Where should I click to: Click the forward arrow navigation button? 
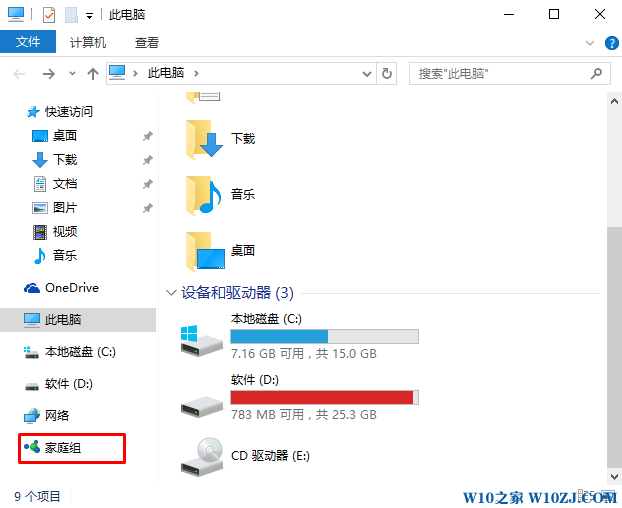pyautogui.click(x=49, y=74)
